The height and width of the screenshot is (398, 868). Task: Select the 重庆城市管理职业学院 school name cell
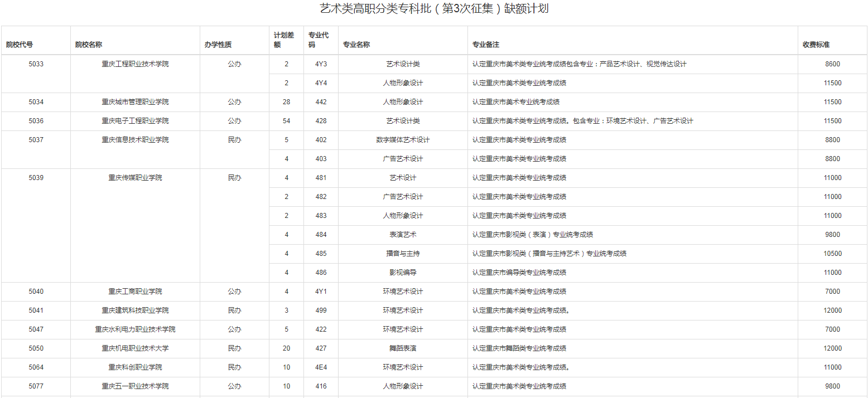[135, 102]
